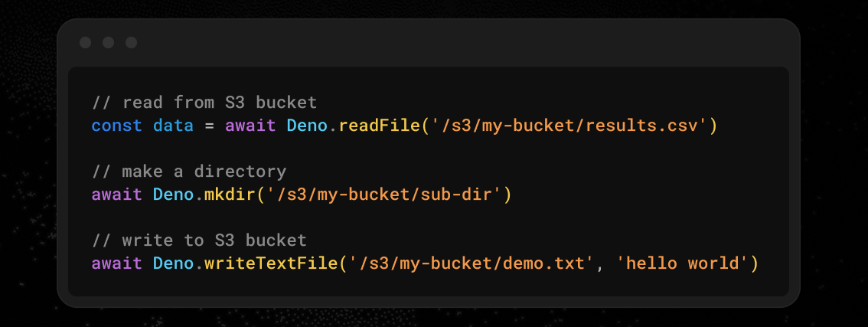Click the '/s3/my-bucket/demo.txt' string

[x=472, y=263]
